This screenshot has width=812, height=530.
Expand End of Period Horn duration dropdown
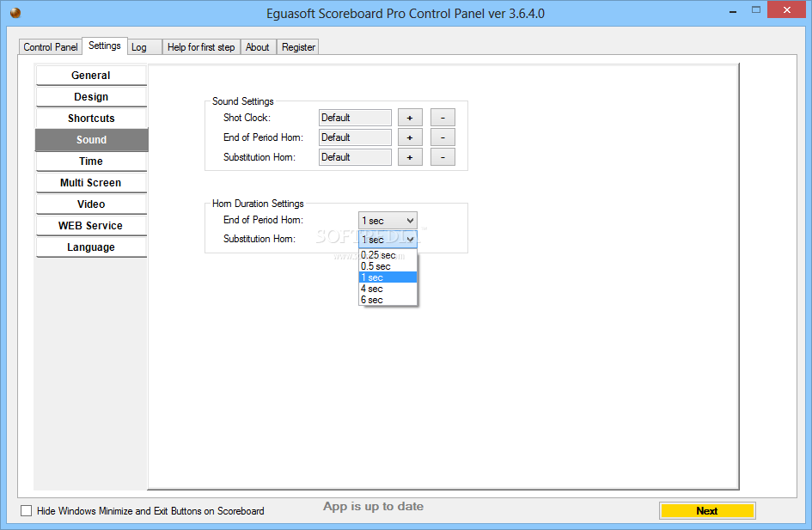388,221
